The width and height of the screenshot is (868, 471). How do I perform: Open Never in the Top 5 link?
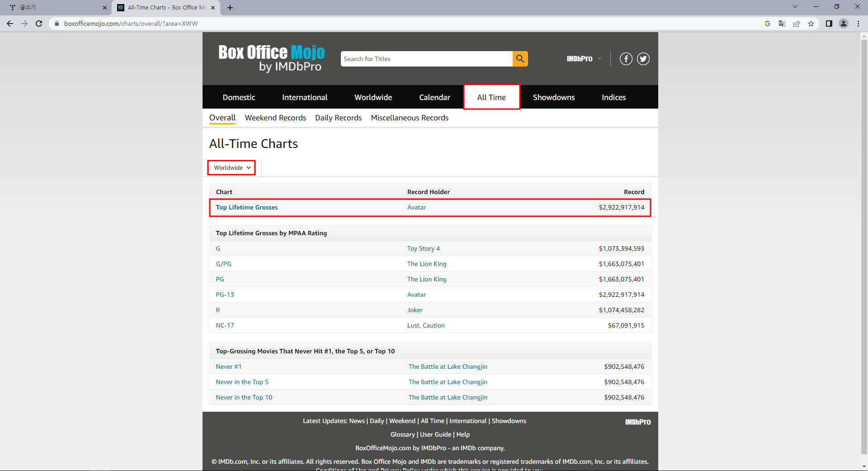242,382
